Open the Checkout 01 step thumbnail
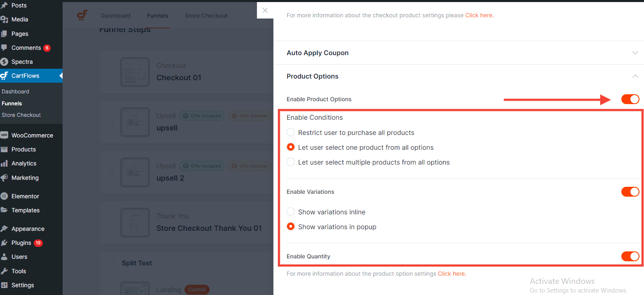The image size is (644, 295). click(135, 72)
